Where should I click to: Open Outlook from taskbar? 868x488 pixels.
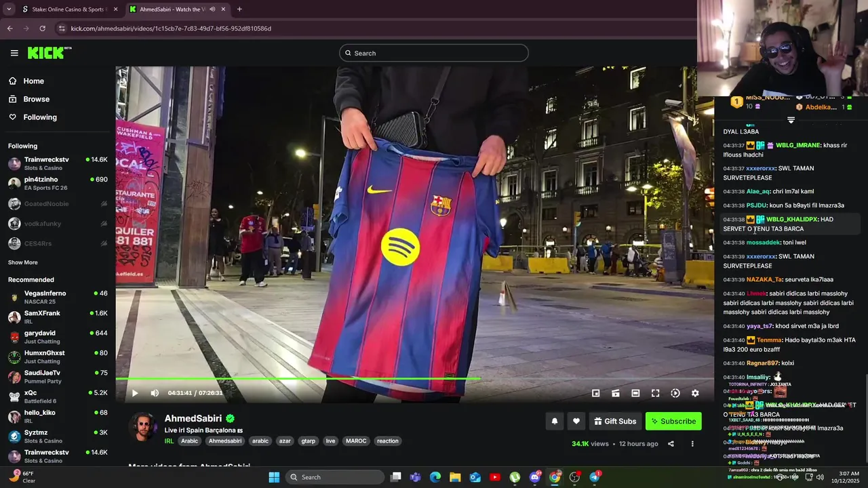475,477
